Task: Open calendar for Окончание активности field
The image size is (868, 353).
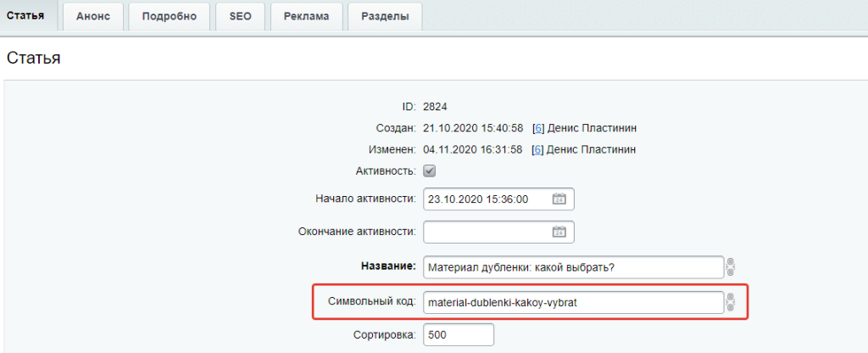Action: (x=559, y=233)
